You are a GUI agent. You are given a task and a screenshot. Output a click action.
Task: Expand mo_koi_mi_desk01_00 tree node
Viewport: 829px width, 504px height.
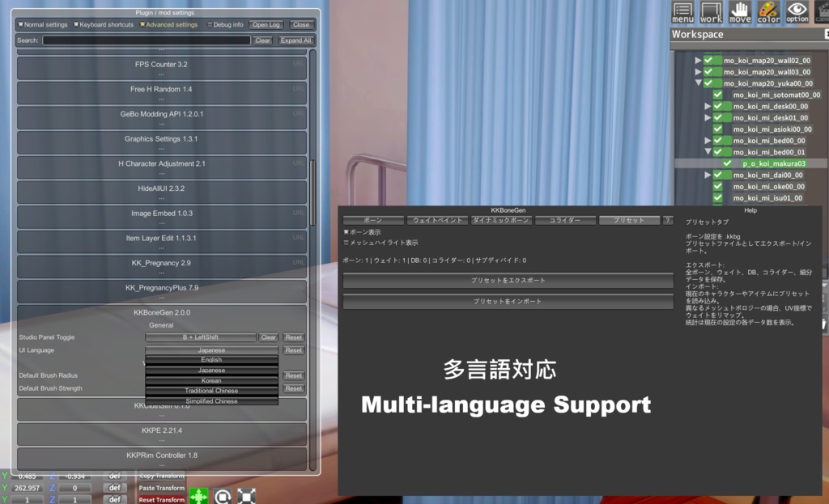pyautogui.click(x=708, y=118)
